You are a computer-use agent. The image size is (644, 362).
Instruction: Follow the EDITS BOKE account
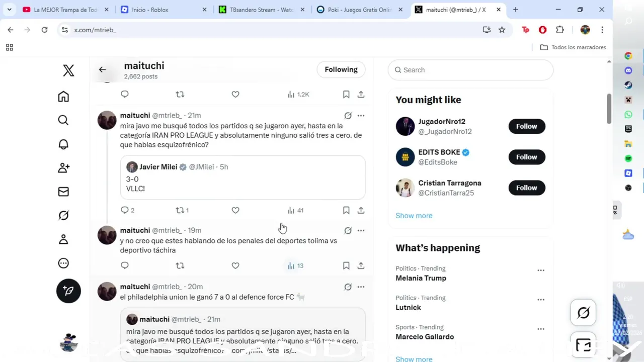click(526, 157)
